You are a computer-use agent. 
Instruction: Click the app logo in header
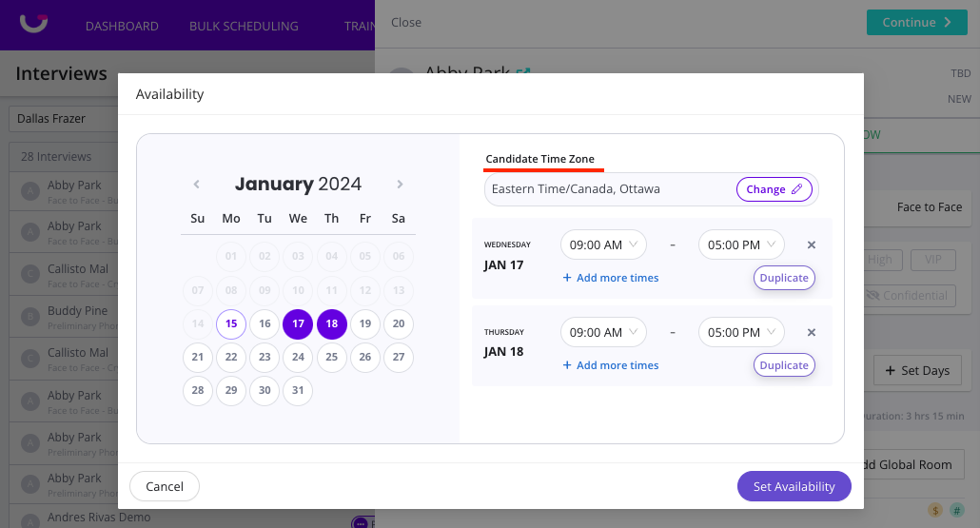[33, 24]
